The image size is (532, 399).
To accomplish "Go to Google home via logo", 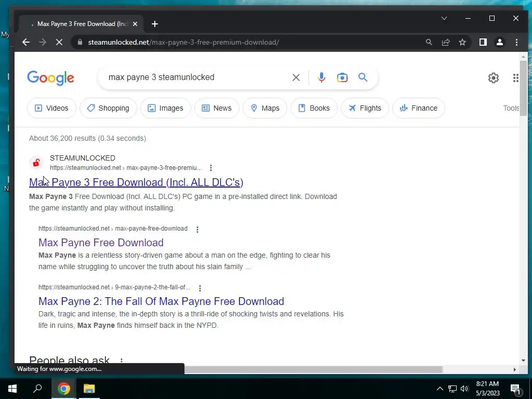I will [50, 78].
